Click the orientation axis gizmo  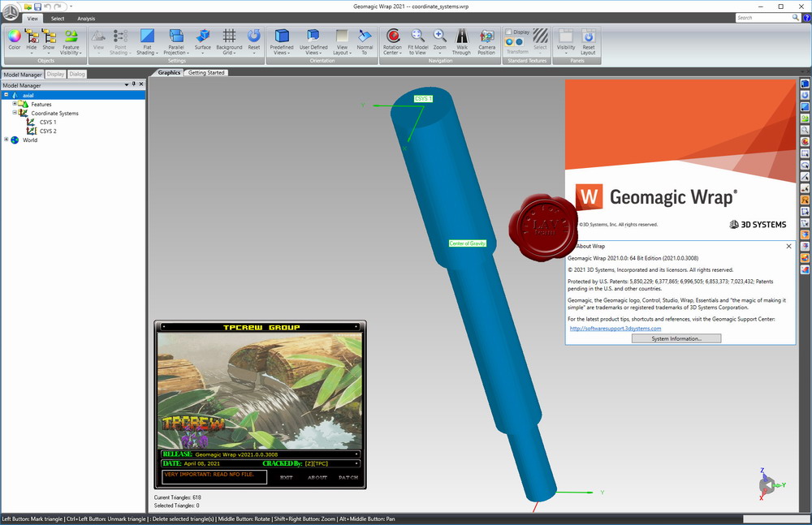tap(771, 484)
